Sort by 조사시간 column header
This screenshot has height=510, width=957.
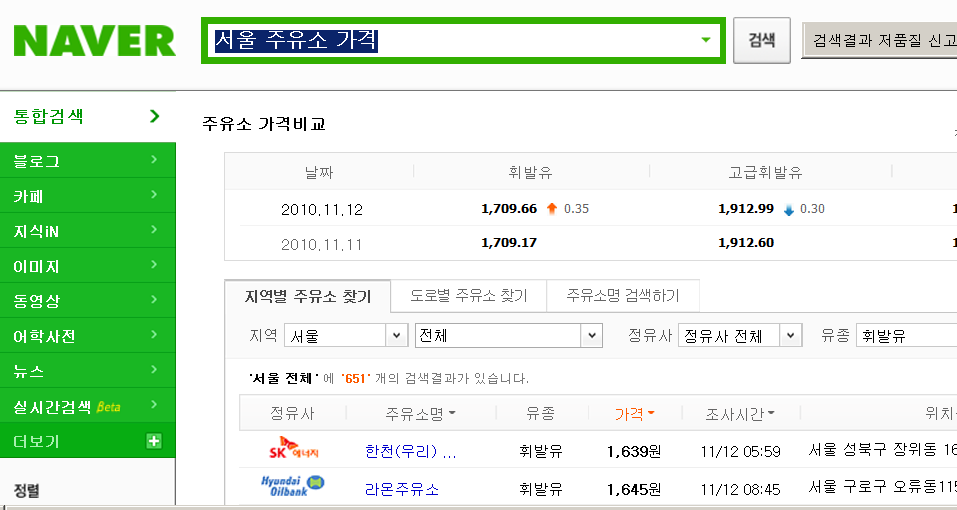(740, 414)
